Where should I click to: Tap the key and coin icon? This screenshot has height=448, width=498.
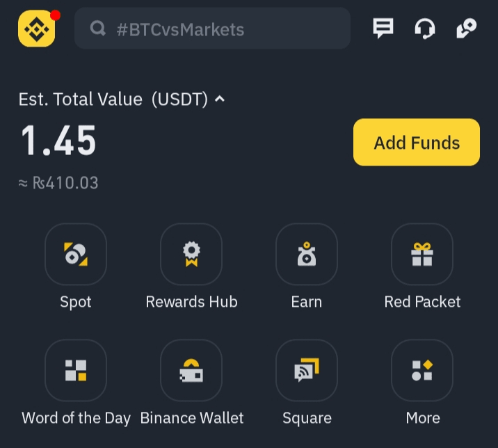(465, 29)
